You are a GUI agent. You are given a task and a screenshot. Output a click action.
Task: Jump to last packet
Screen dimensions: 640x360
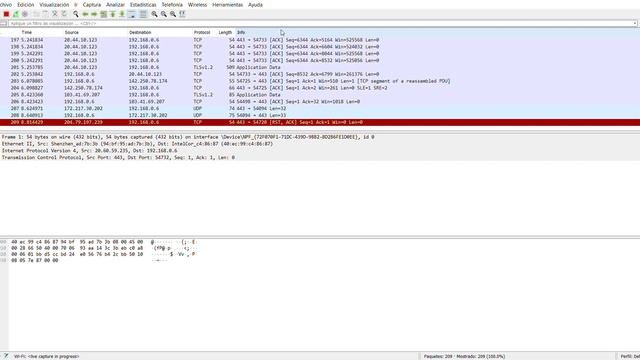pos(122,14)
